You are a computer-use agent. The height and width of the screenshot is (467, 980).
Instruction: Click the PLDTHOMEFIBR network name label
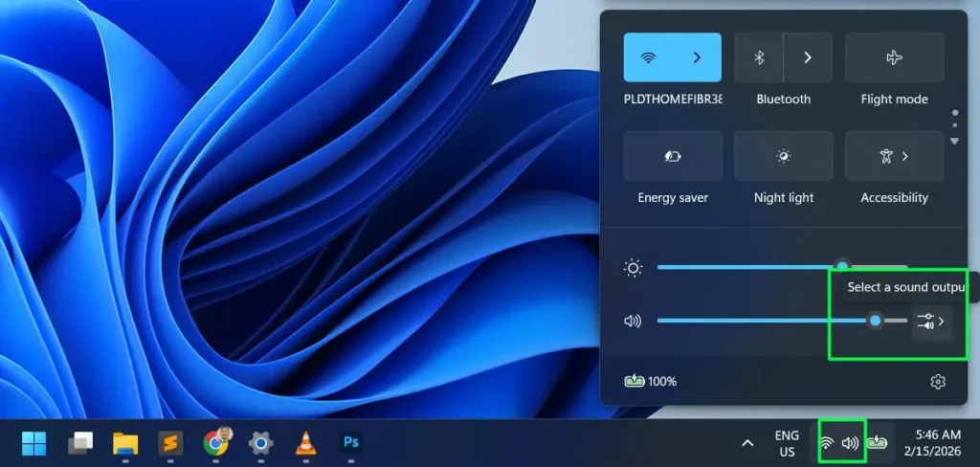pos(673,100)
